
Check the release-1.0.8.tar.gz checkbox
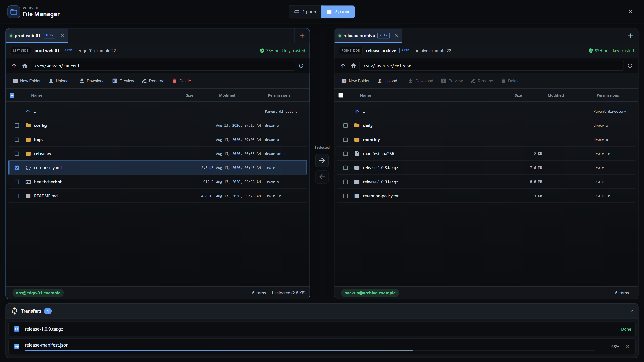(346, 168)
